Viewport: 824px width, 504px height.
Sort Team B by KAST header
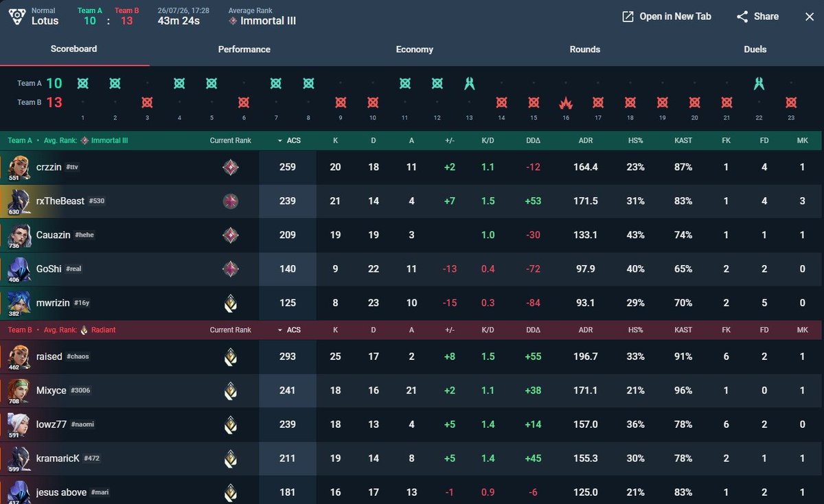point(683,330)
